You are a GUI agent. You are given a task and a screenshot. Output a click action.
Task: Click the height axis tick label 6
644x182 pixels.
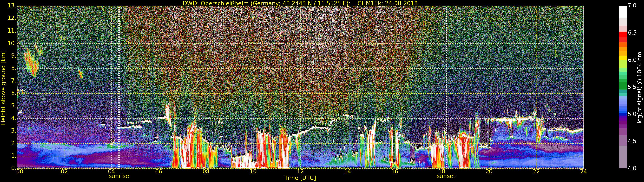[14, 93]
